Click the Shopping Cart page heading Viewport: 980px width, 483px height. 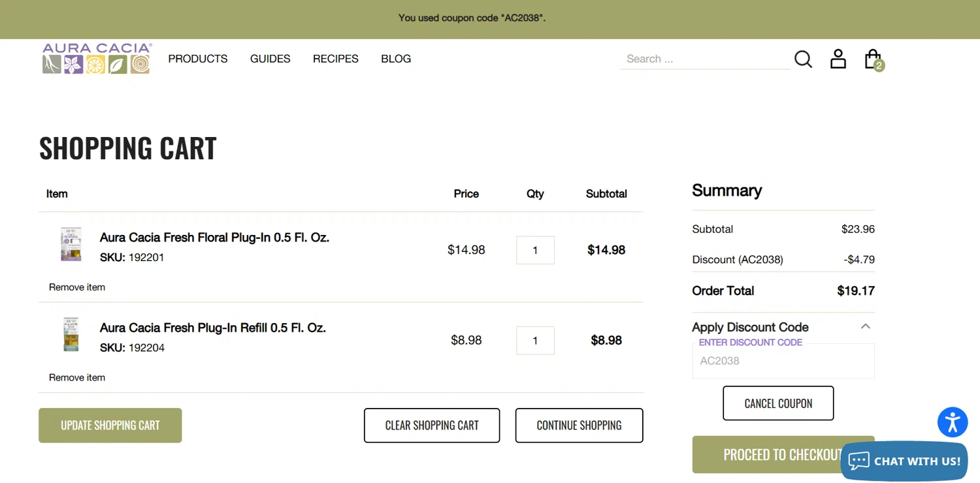tap(128, 148)
